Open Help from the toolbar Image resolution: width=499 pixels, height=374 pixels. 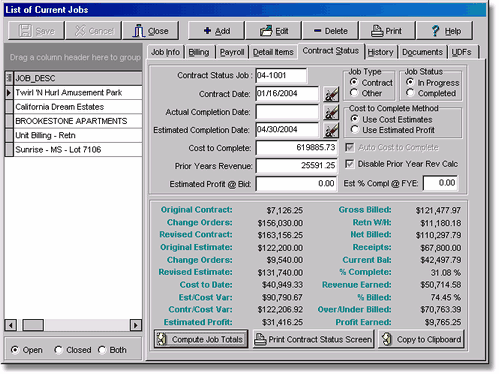click(x=445, y=31)
